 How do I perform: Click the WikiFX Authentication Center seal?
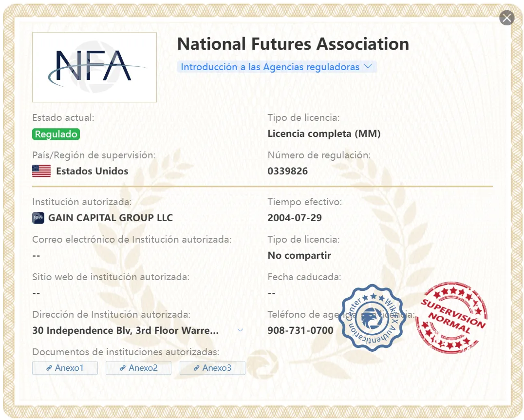373,318
